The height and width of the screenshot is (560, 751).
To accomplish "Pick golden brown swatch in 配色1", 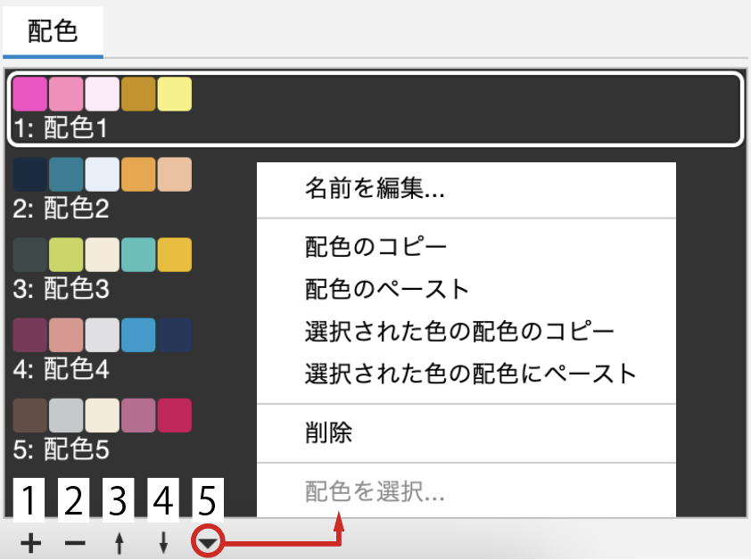I will coord(138,94).
